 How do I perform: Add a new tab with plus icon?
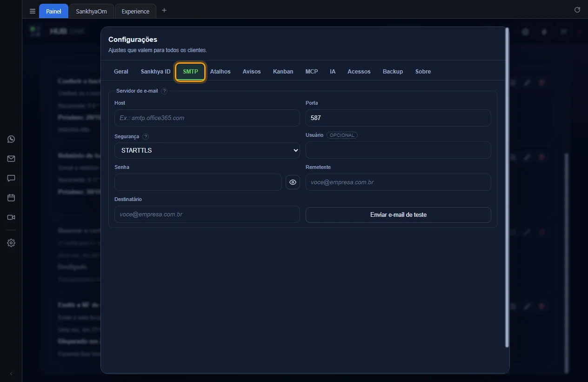164,10
